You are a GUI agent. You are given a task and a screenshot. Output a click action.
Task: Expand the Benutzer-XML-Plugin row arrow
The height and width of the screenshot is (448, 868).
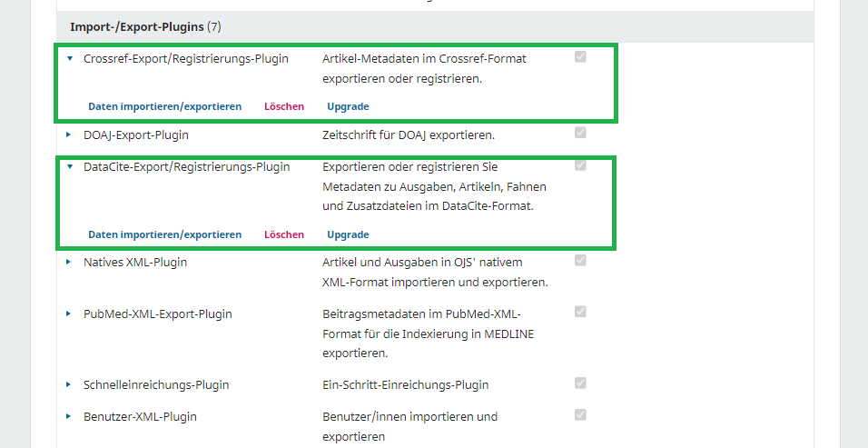tap(69, 416)
